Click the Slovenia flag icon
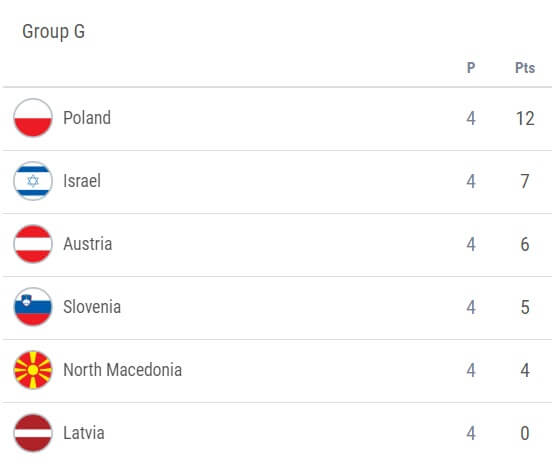The width and height of the screenshot is (556, 471). click(x=33, y=307)
